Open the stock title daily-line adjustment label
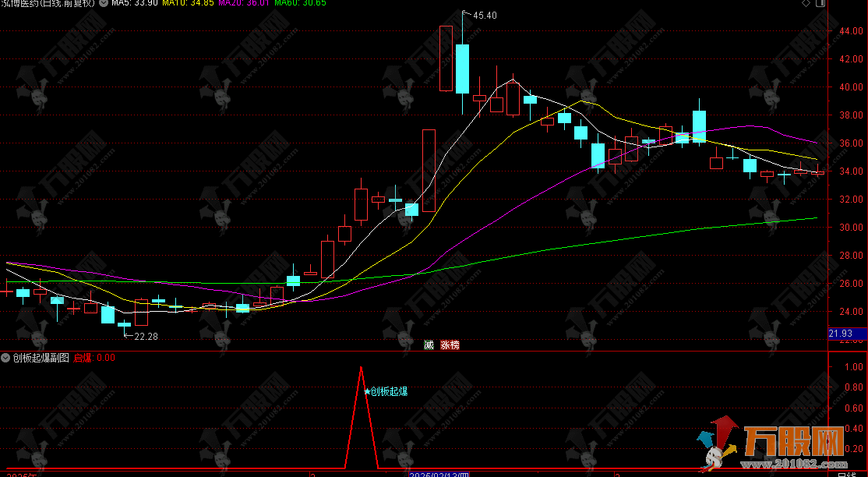The width and height of the screenshot is (868, 477). tap(48, 4)
